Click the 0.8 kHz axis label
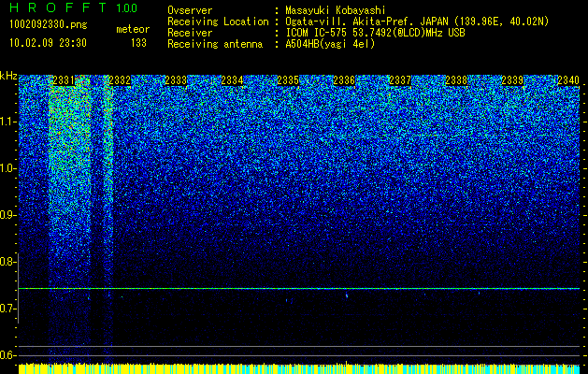 [8, 262]
